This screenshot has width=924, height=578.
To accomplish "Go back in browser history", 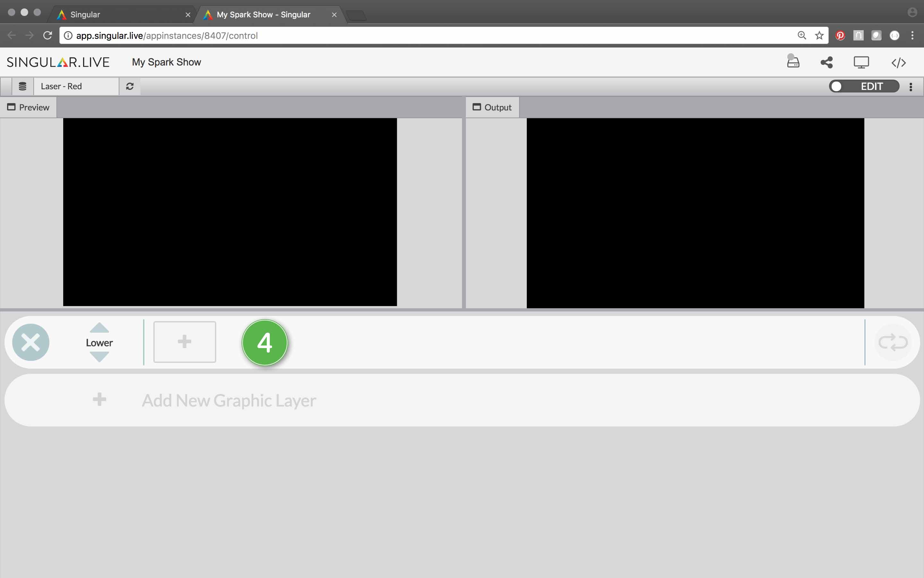I will tap(12, 36).
